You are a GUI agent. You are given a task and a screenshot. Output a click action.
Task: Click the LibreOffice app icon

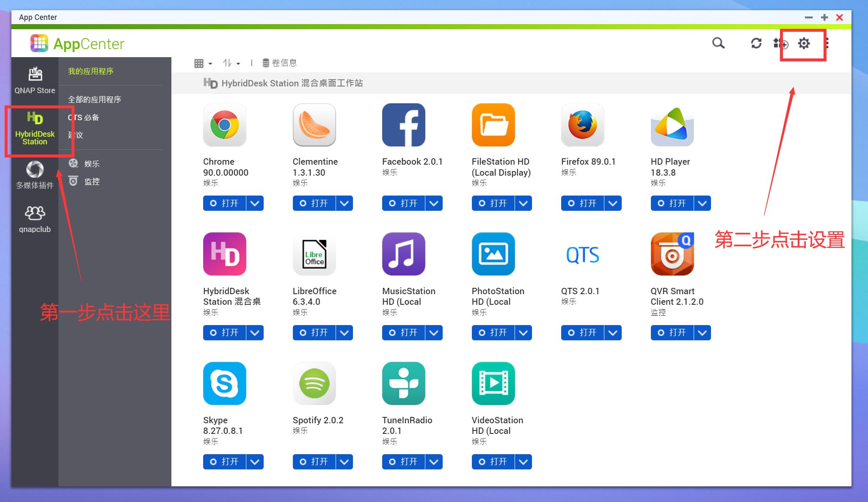click(314, 254)
